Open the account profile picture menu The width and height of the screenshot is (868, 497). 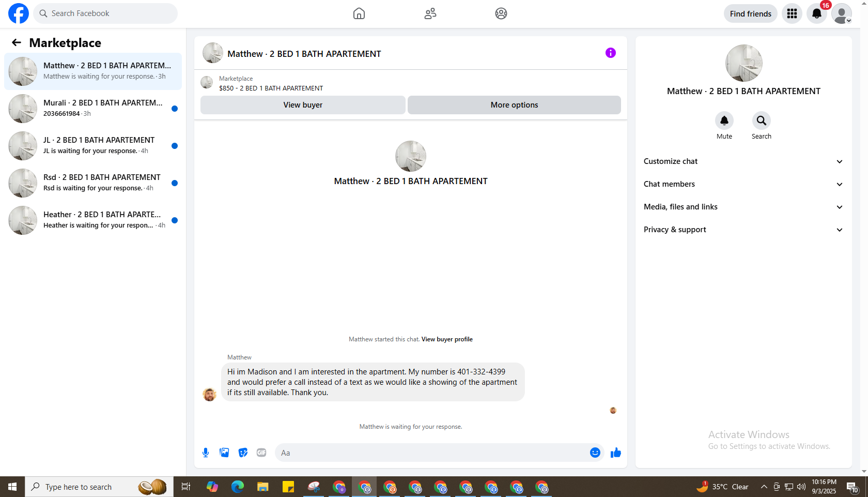[842, 13]
